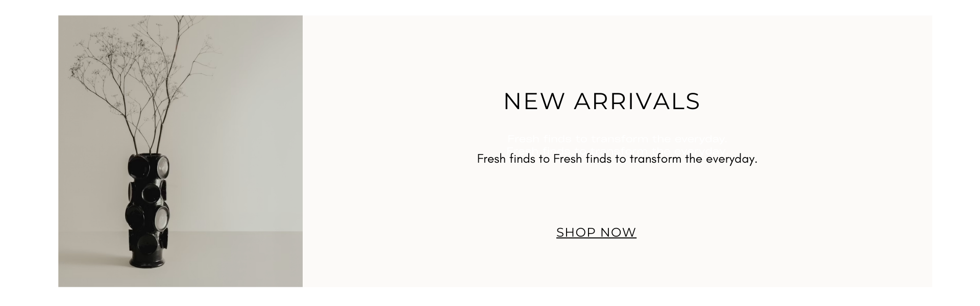Click the underline beneath SHOP NOW

click(x=596, y=239)
